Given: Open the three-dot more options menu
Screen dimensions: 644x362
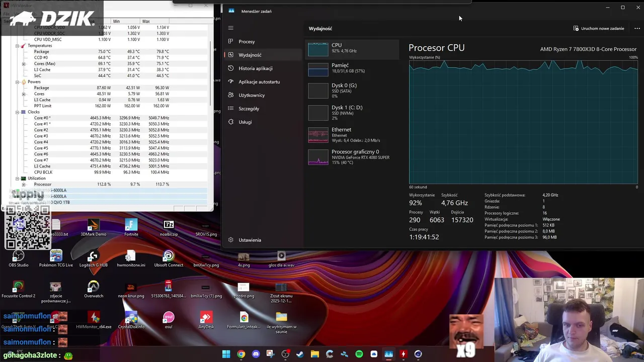Looking at the screenshot, I should pyautogui.click(x=637, y=28).
